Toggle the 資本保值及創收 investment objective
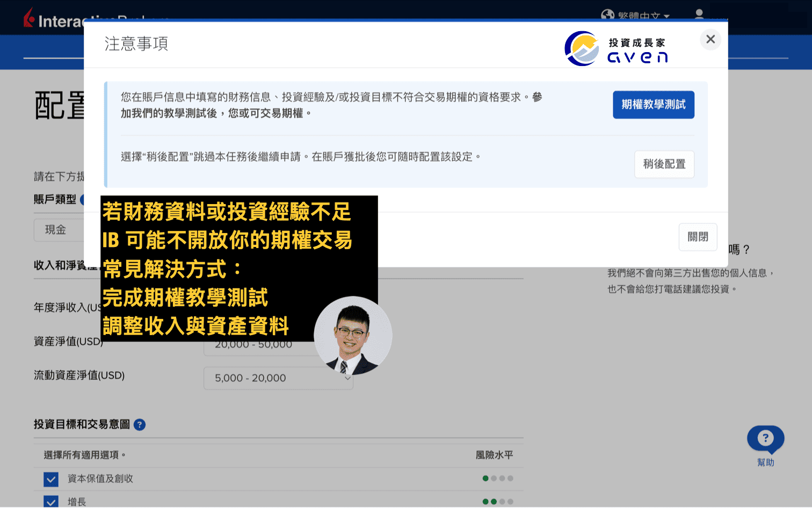 50,479
